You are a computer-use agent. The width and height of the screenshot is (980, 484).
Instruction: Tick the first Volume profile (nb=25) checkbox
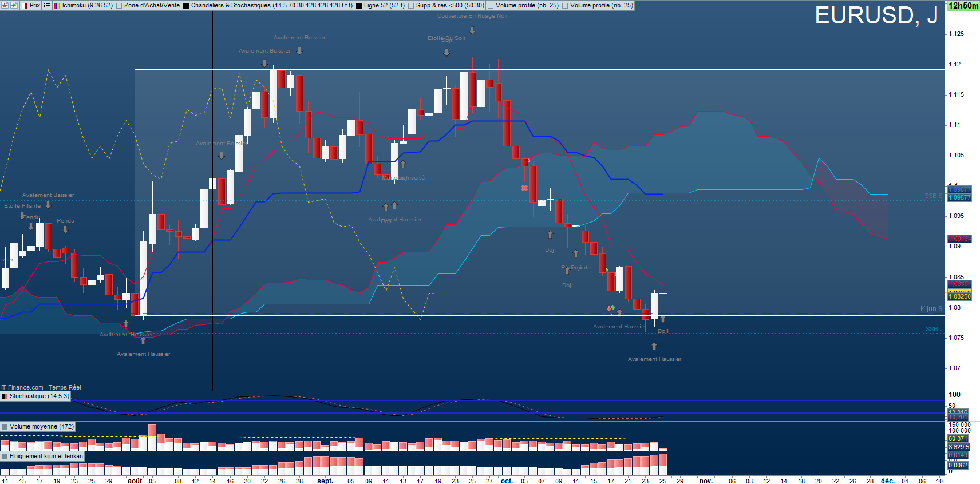(491, 5)
